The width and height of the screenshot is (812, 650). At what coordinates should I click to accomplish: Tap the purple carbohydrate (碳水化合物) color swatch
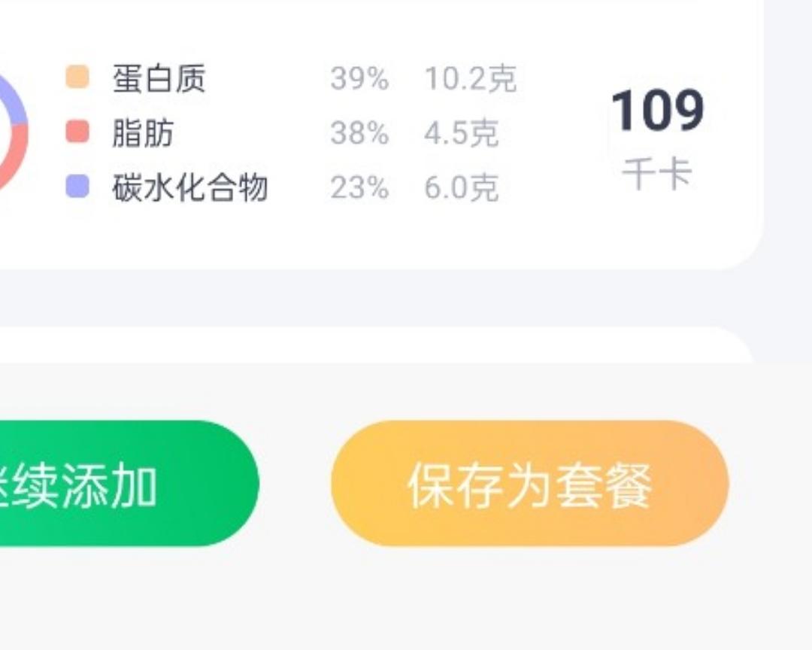pos(77,187)
